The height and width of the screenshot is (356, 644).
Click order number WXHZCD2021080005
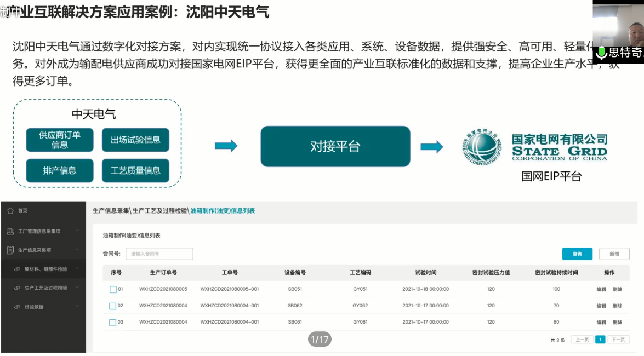(x=163, y=289)
